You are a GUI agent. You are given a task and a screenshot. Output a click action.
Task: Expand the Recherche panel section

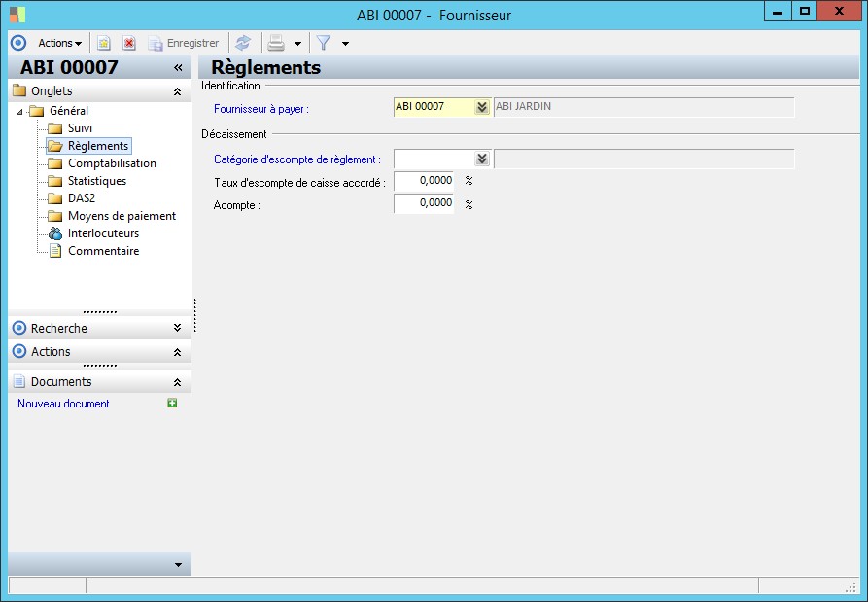177,329
